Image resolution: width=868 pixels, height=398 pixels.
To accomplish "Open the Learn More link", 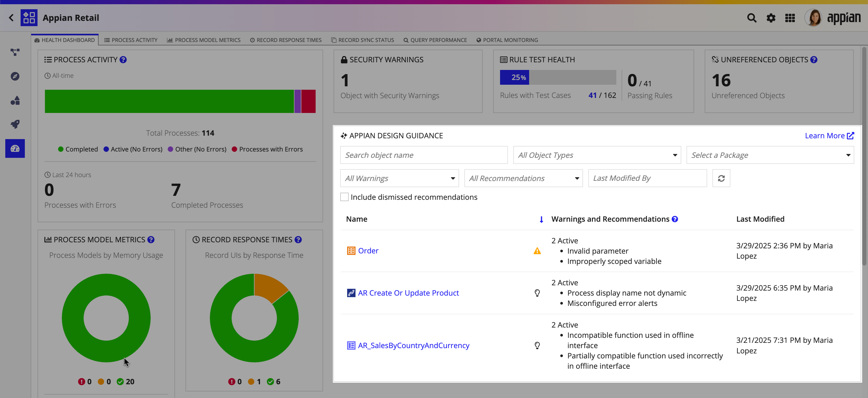I will coord(829,135).
